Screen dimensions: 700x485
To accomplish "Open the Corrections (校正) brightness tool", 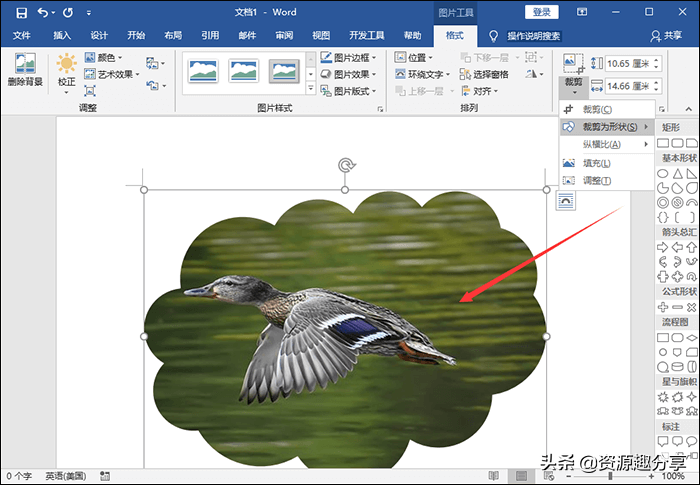I will click(66, 69).
